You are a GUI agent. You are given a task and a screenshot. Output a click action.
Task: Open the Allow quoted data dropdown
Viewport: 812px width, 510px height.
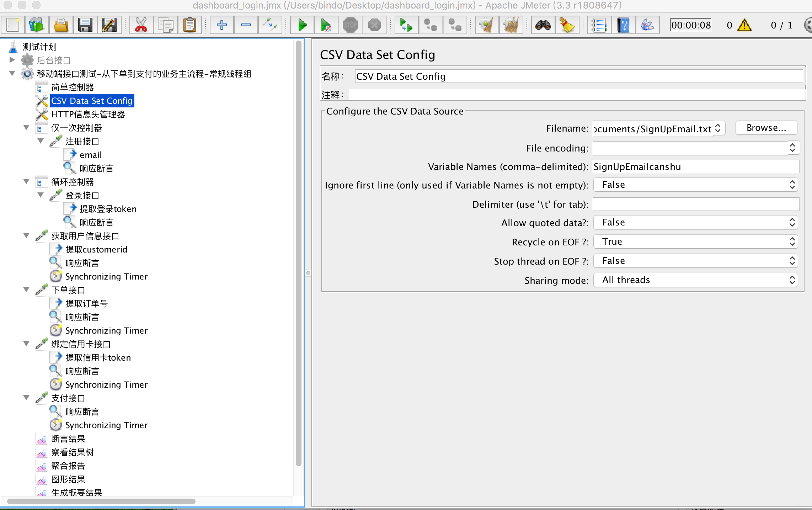tap(695, 222)
